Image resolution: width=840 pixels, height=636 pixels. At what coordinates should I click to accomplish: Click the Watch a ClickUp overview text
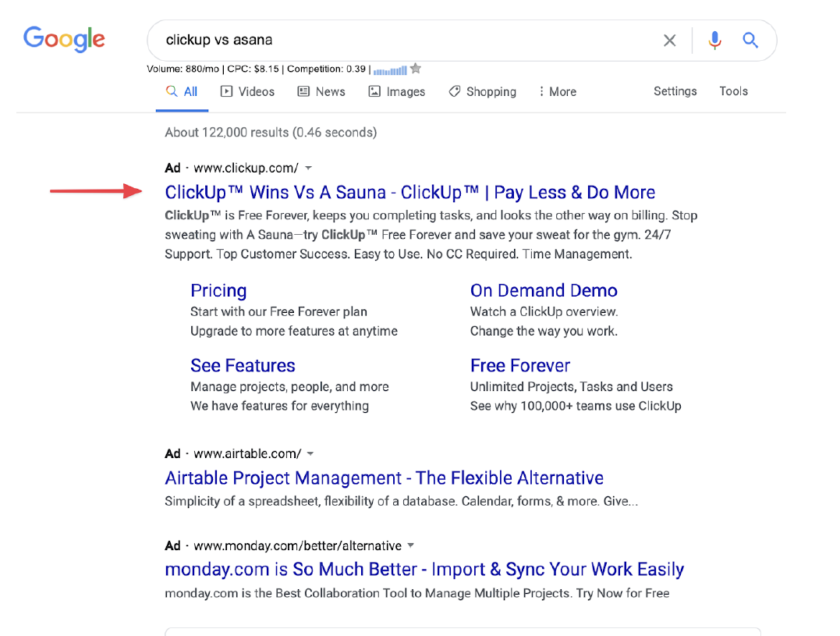544,312
